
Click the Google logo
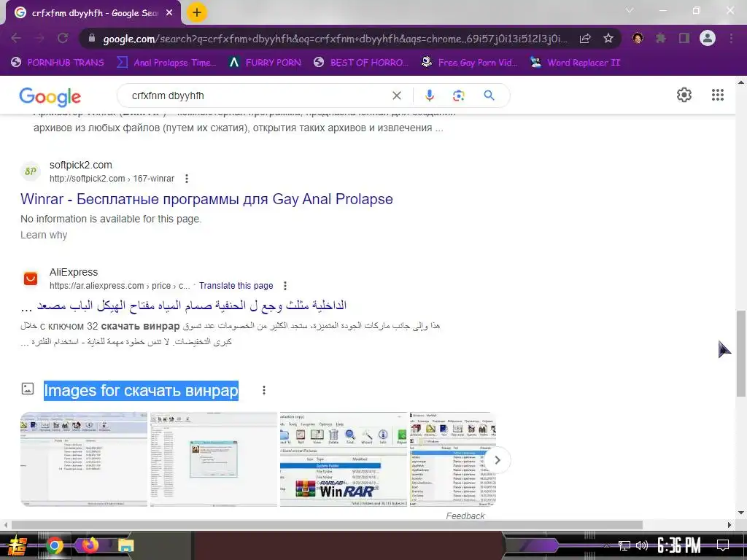(50, 97)
